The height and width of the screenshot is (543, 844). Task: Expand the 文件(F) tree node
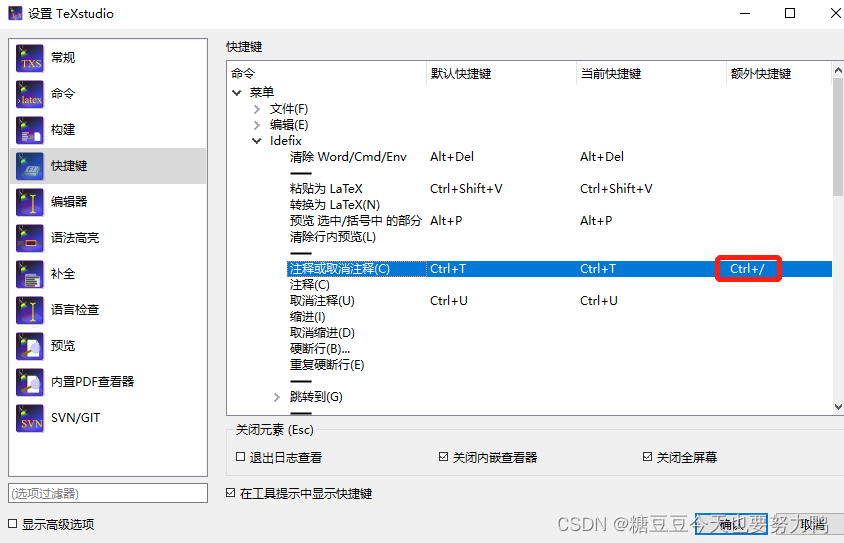point(257,109)
